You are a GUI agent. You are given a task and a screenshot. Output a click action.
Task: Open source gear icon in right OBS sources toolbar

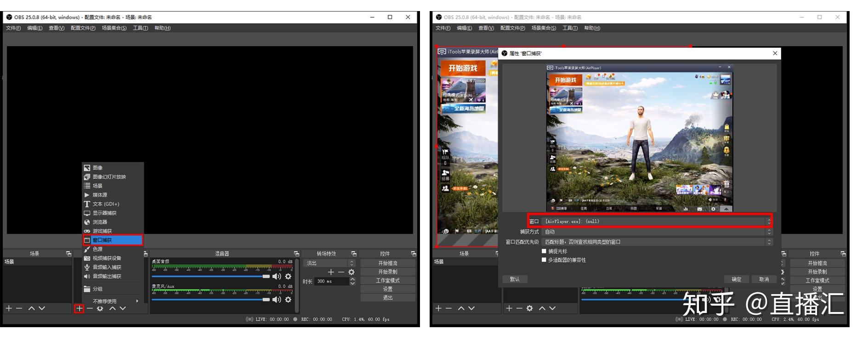(x=530, y=308)
